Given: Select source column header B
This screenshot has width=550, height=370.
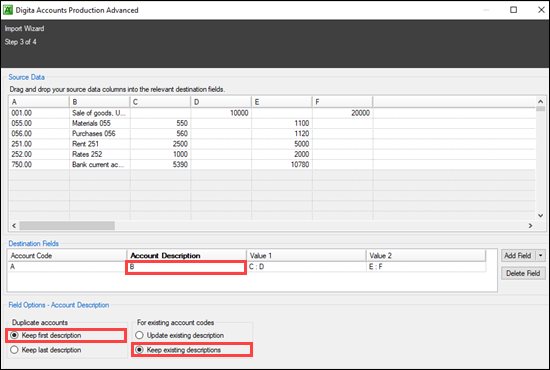Looking at the screenshot, I should coord(100,102).
